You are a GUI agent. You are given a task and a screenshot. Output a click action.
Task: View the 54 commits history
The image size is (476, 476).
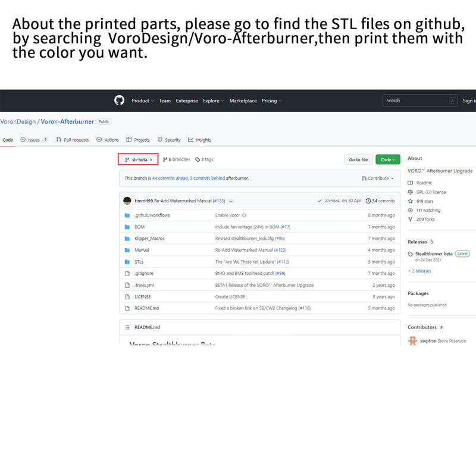[x=380, y=201]
